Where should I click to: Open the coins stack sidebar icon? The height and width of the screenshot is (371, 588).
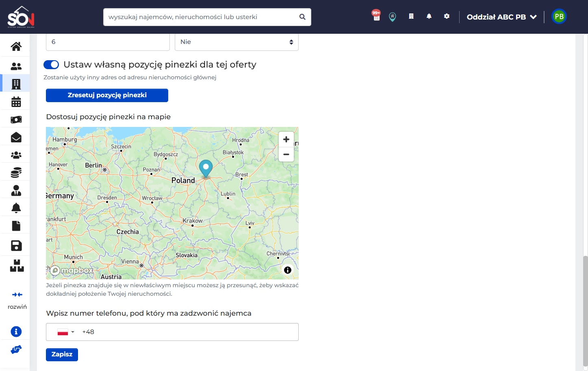click(x=16, y=172)
